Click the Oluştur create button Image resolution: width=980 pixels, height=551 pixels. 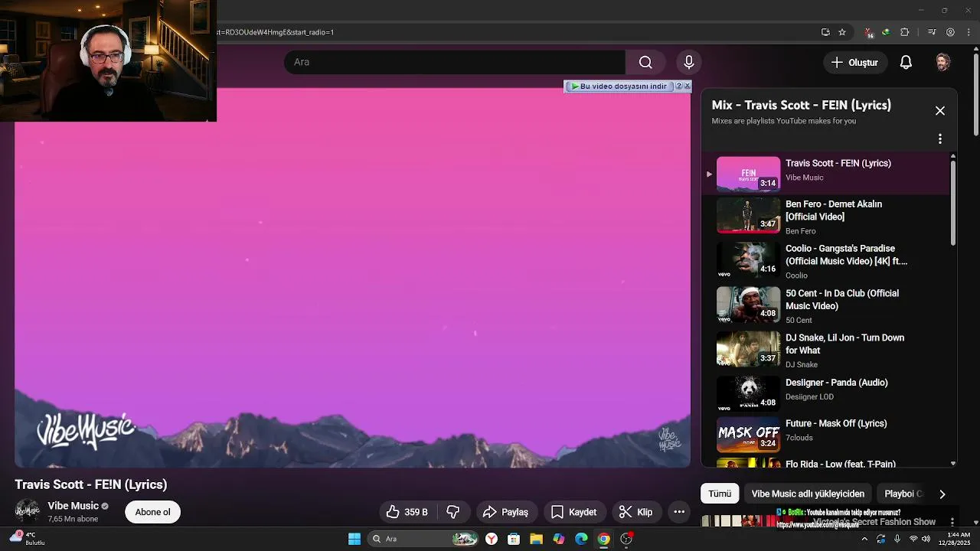[855, 62]
